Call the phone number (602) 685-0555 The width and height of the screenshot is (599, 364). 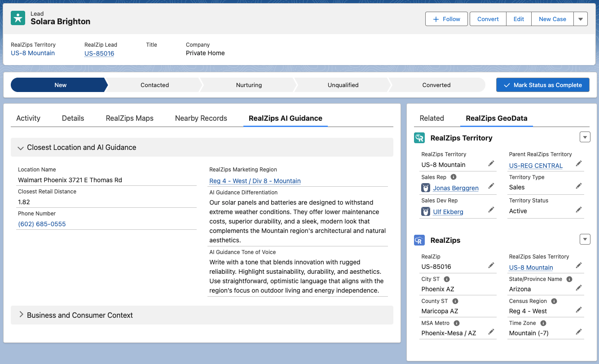[x=42, y=224]
